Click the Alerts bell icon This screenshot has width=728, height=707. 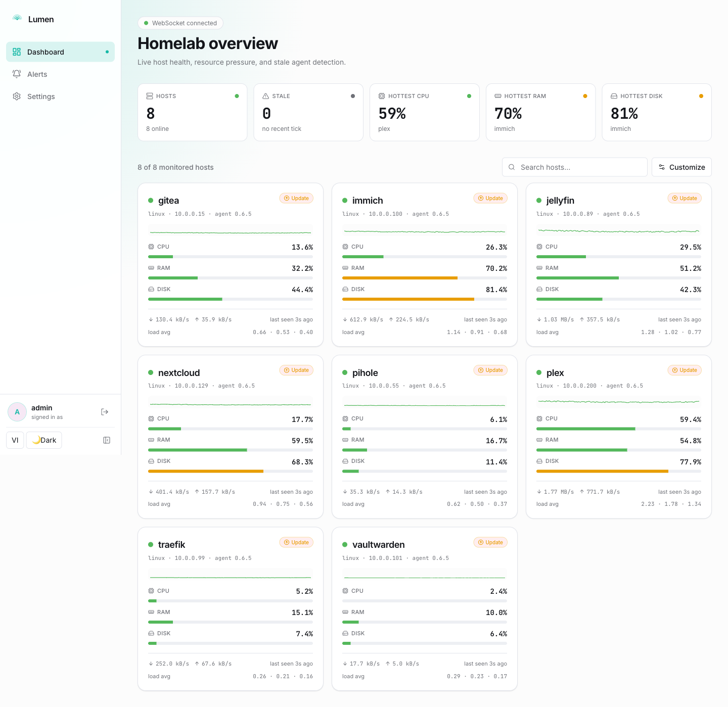tap(17, 74)
